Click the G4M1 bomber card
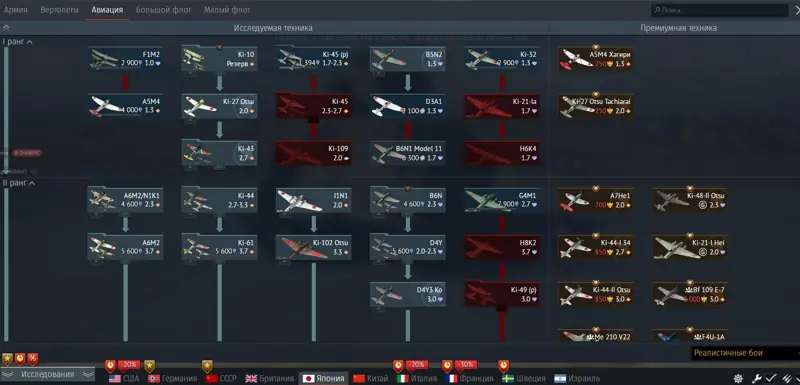This screenshot has height=385, width=800. click(502, 199)
